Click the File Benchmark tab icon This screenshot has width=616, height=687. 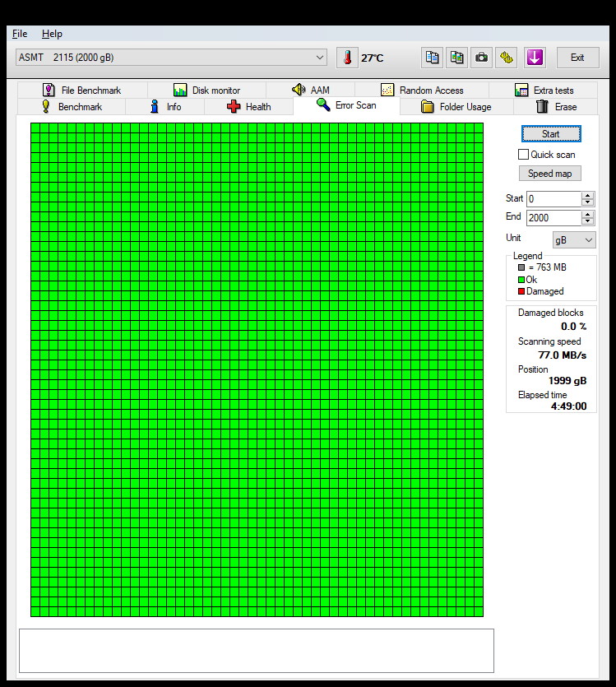tap(49, 90)
